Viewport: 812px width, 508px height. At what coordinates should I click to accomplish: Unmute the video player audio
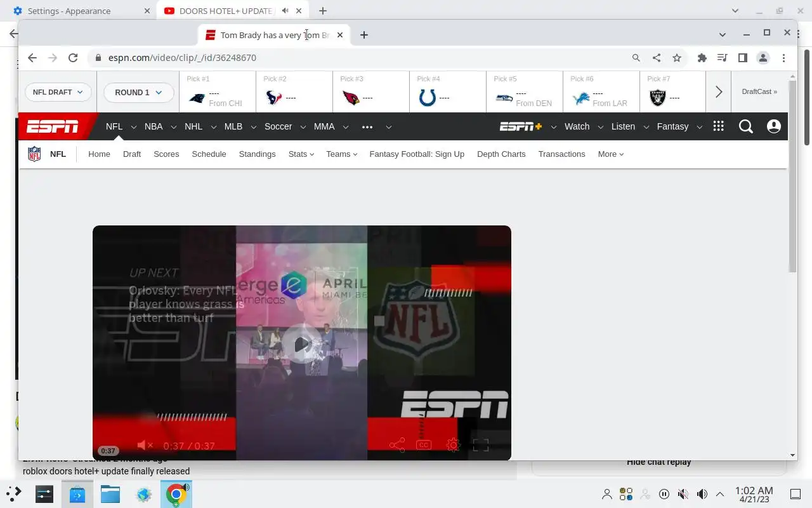click(x=145, y=445)
